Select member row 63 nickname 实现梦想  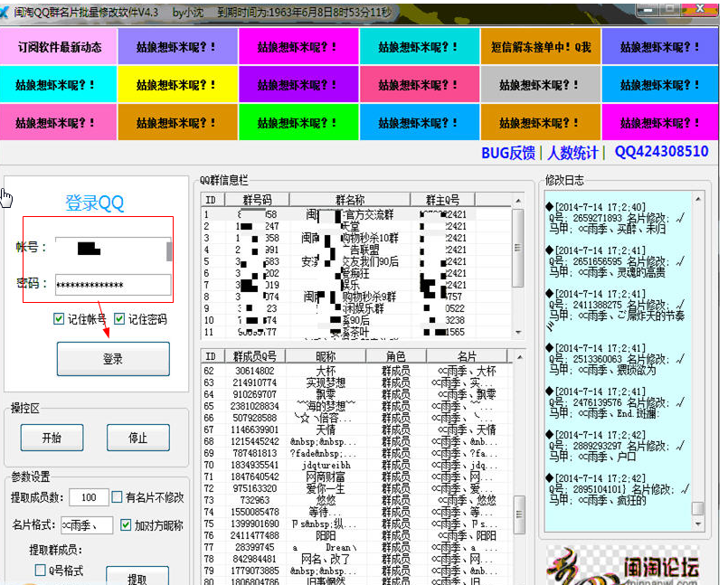coord(356,382)
